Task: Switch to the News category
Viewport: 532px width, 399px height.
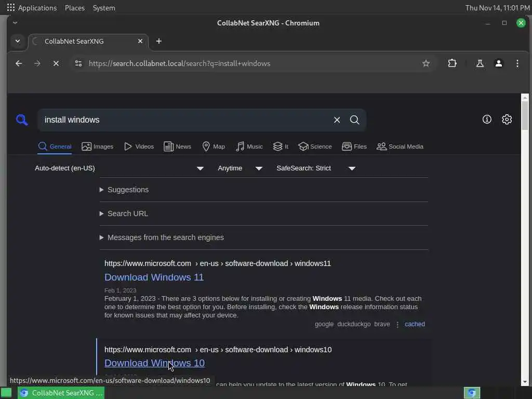Action: click(x=178, y=147)
